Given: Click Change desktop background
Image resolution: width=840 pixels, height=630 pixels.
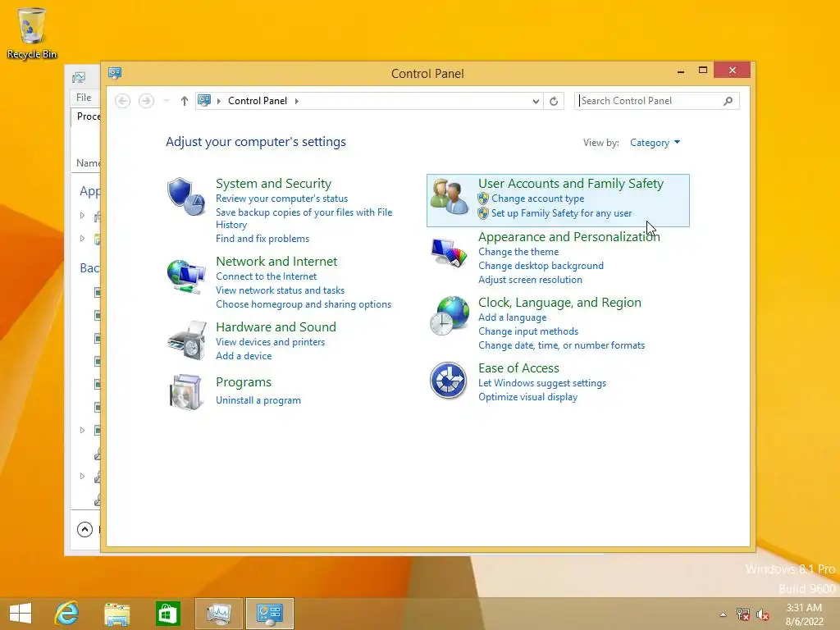Looking at the screenshot, I should pos(541,266).
